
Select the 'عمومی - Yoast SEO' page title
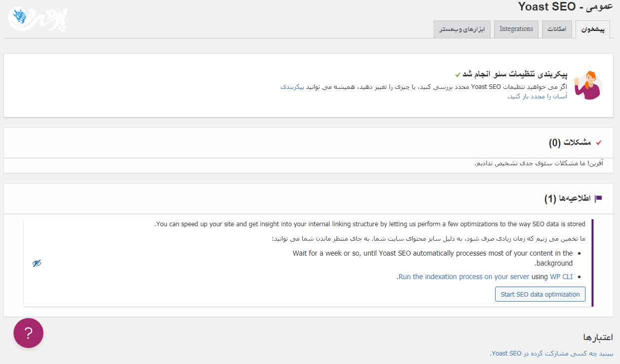(x=565, y=7)
